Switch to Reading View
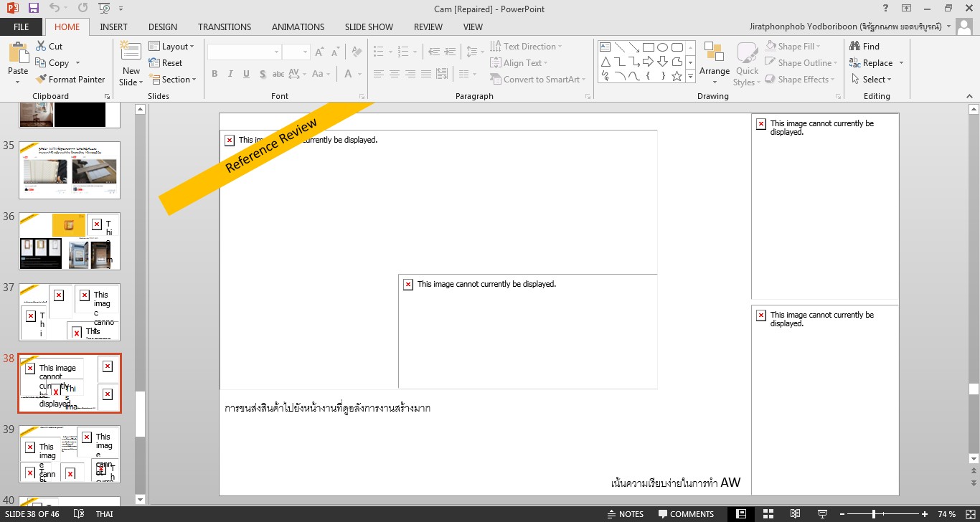The height and width of the screenshot is (522, 980). [794, 514]
